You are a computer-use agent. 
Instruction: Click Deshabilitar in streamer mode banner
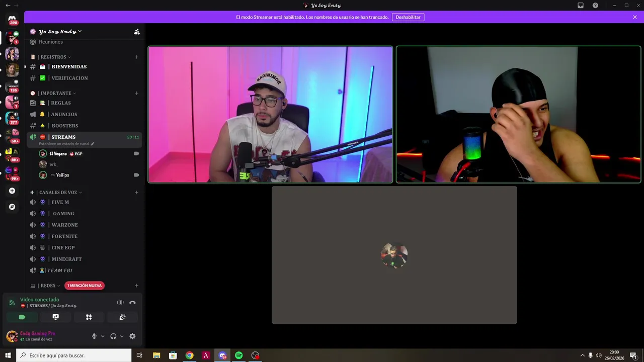pyautogui.click(x=408, y=17)
